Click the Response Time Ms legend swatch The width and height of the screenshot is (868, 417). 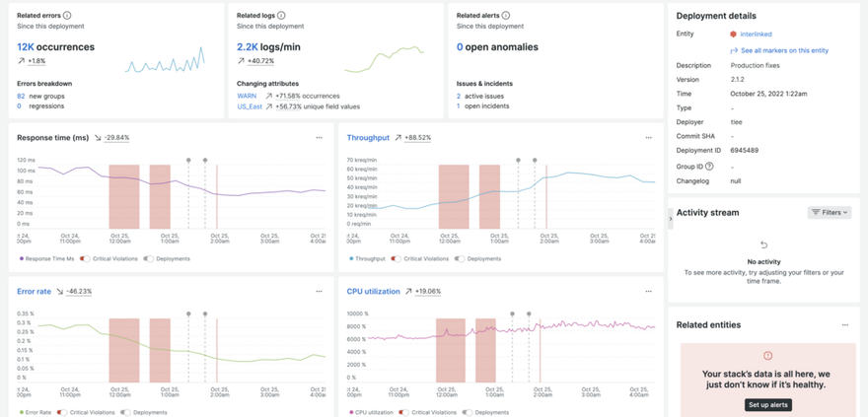tap(22, 259)
